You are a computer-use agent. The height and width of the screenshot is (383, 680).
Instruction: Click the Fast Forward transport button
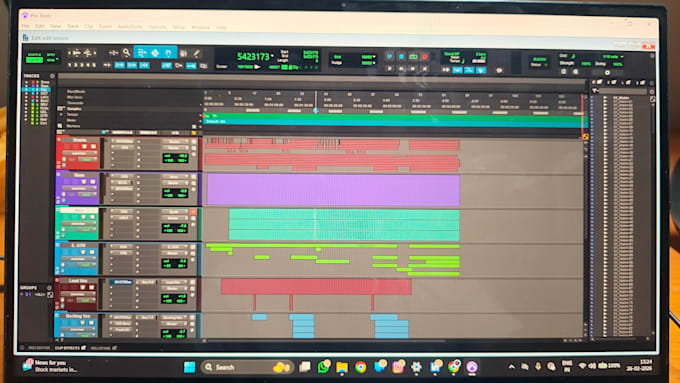[x=413, y=68]
